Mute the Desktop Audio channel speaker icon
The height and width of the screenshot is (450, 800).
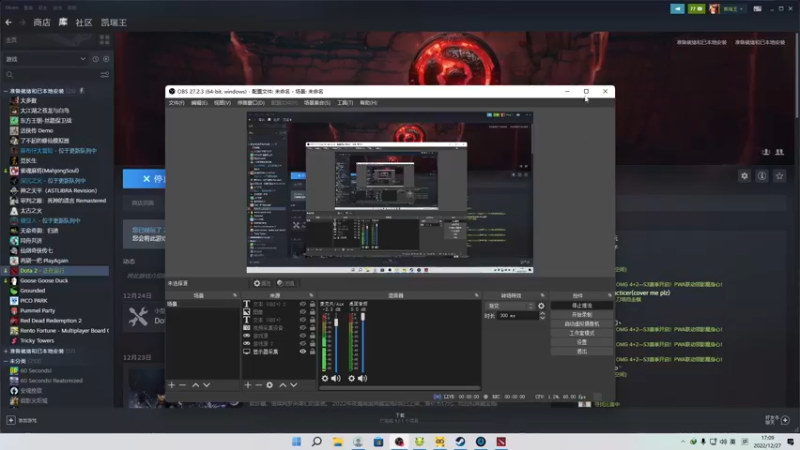[x=362, y=379]
